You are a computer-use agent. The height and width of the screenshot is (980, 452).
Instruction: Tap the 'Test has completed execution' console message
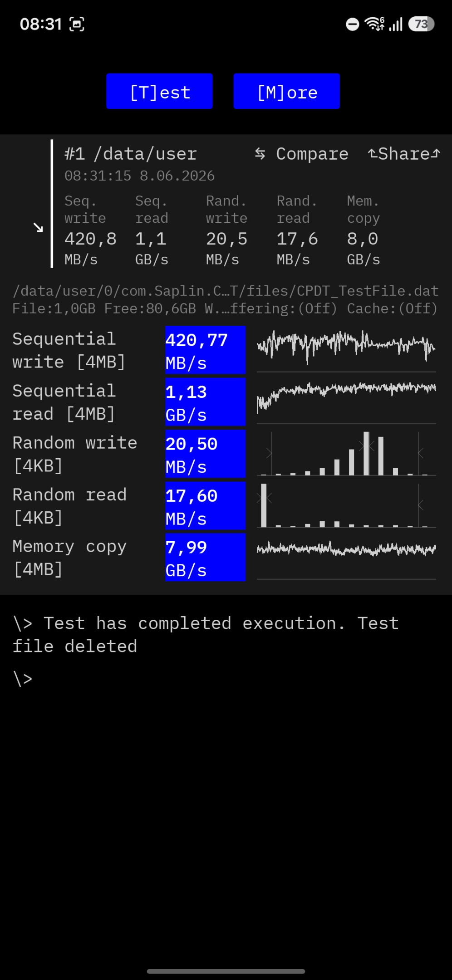tap(206, 634)
